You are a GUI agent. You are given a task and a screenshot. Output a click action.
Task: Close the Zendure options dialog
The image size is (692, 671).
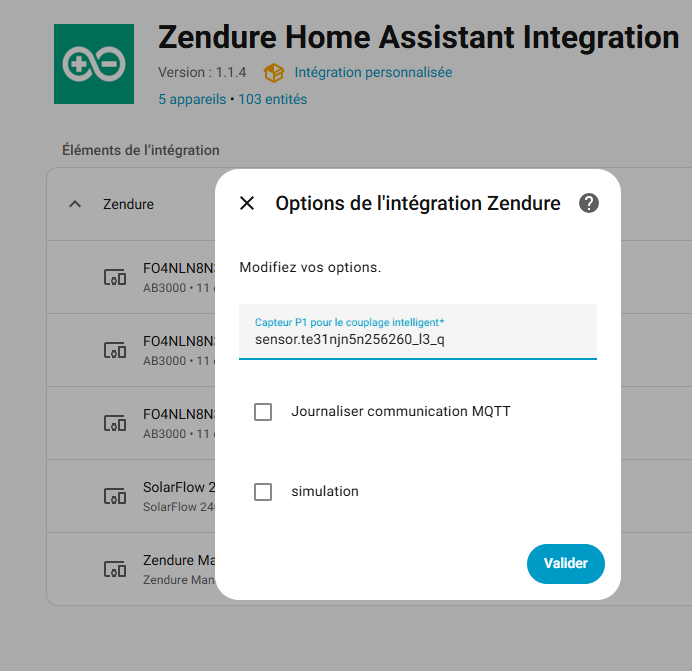(x=247, y=204)
